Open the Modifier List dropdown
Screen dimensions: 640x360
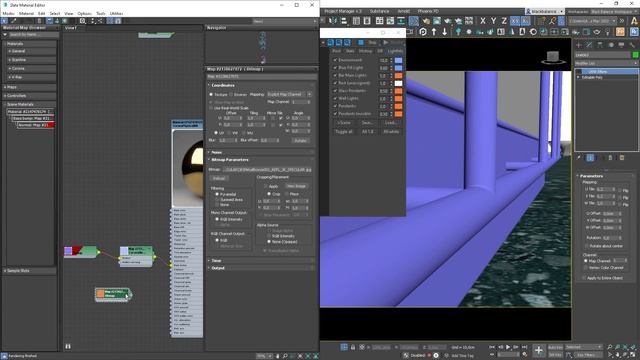[606, 63]
